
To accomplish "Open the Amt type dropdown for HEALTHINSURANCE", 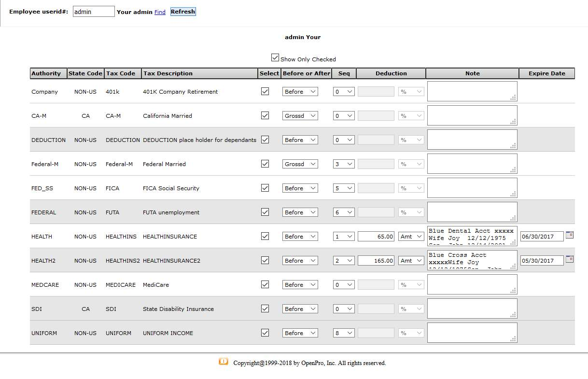I will 411,237.
